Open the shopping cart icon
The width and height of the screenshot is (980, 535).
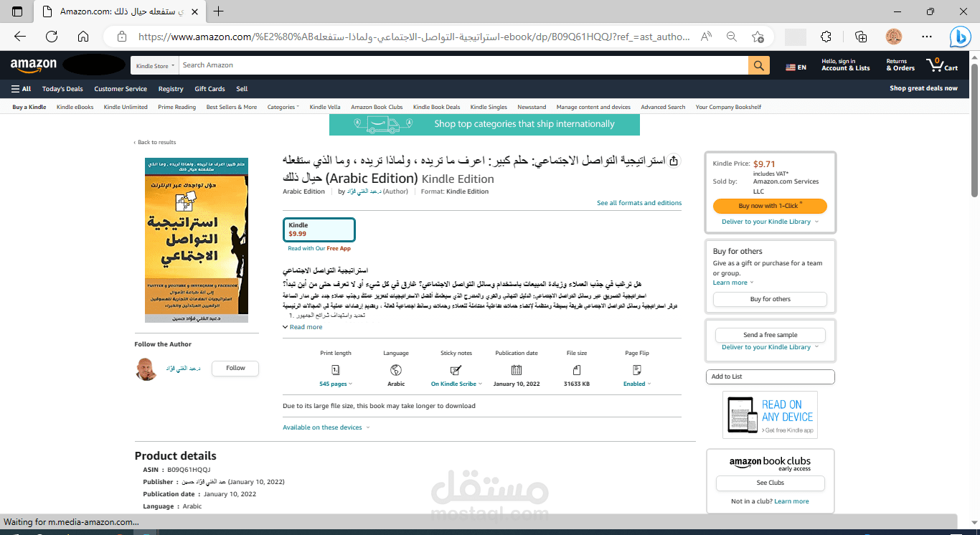tap(942, 65)
